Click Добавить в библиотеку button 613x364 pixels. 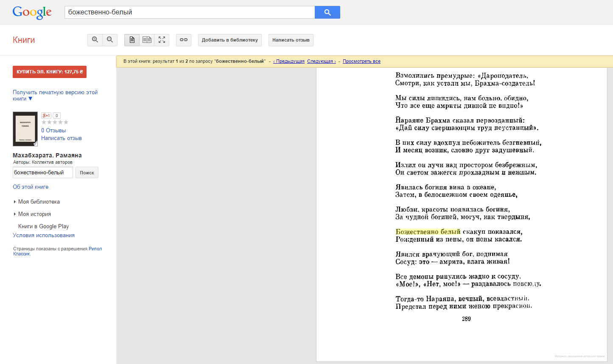click(230, 40)
